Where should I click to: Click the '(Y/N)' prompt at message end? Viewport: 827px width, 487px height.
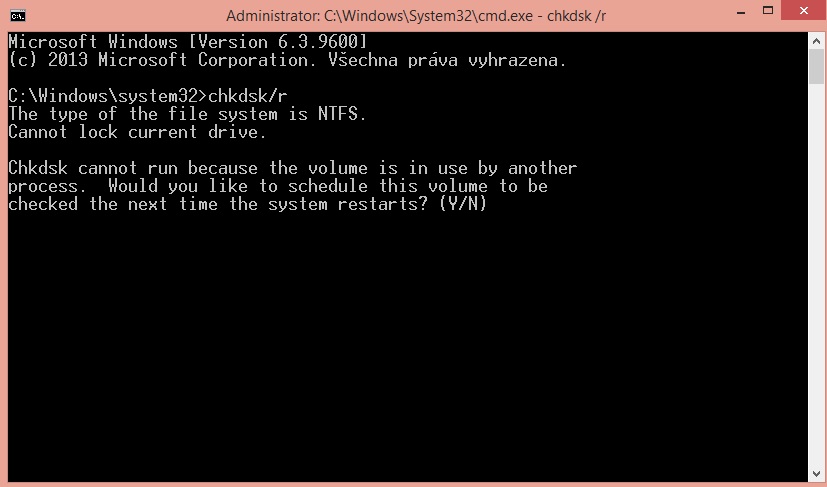pos(463,204)
